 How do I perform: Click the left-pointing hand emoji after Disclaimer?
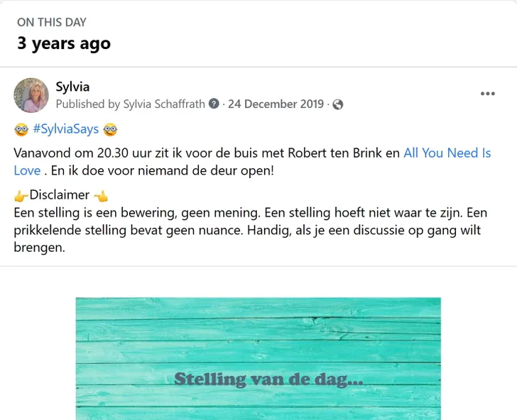(101, 194)
